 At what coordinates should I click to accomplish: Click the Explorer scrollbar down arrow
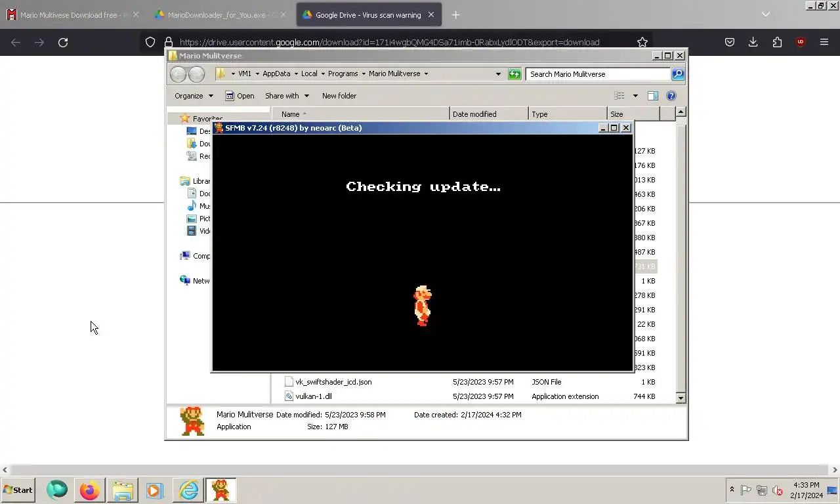click(681, 398)
